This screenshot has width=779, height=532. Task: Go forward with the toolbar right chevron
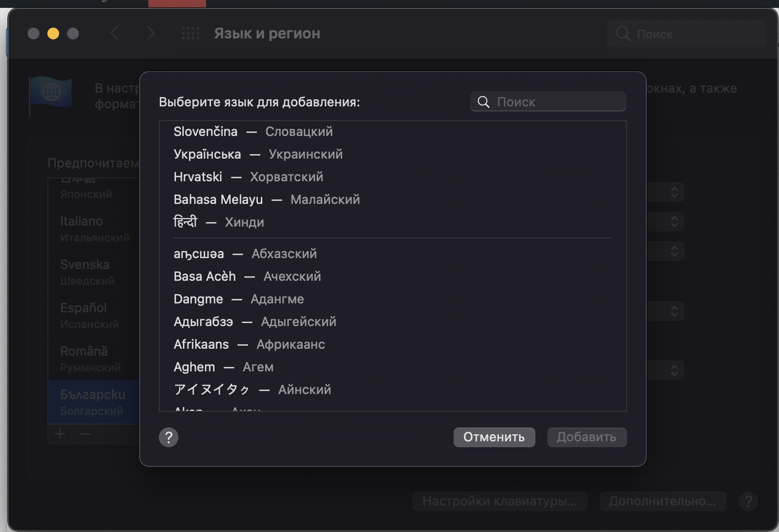click(x=151, y=33)
